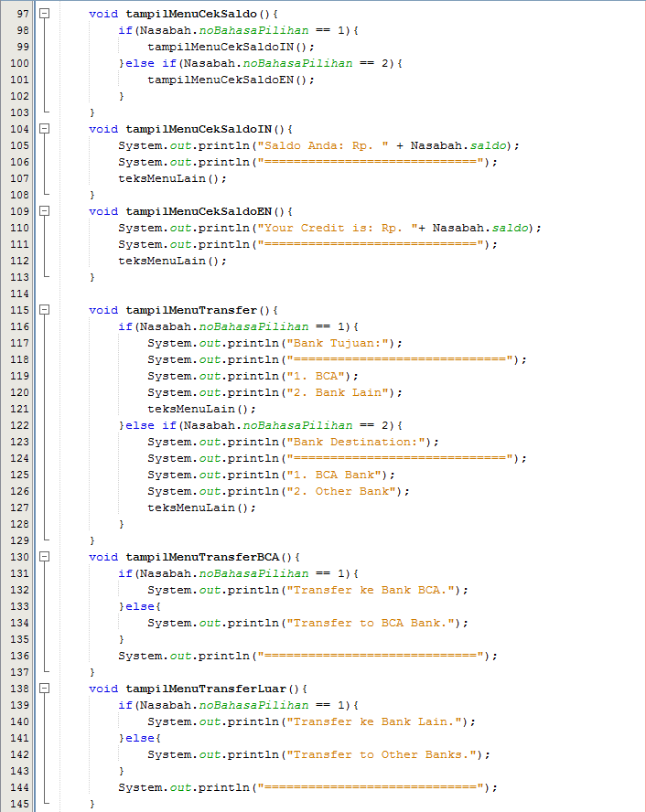The image size is (646, 812).
Task: Collapse the tampilMenuTransfer method fold at line 115
Action: coord(45,310)
